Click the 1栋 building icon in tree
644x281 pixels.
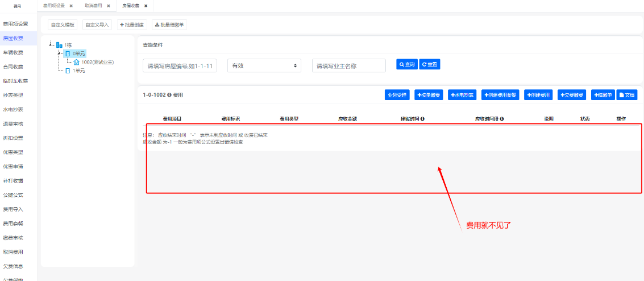59,45
